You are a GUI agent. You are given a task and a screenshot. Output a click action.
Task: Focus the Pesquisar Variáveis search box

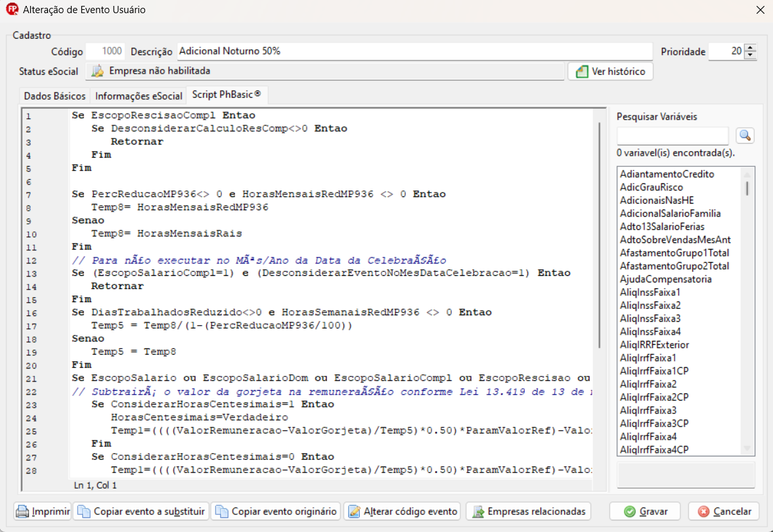coord(673,135)
